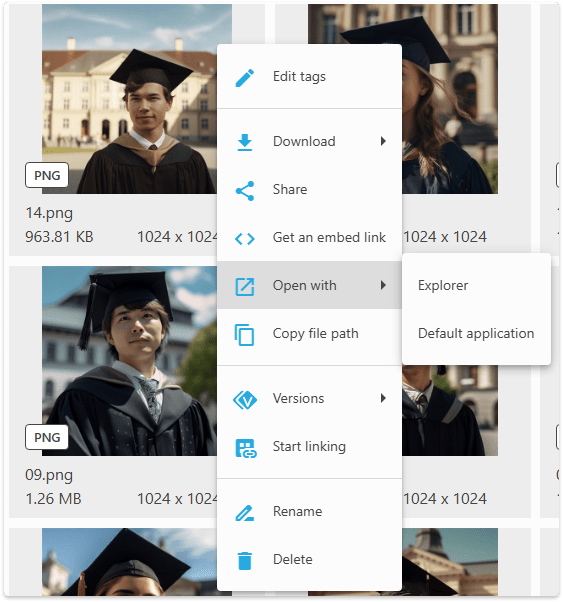Click the Rename pen icon

click(x=245, y=513)
